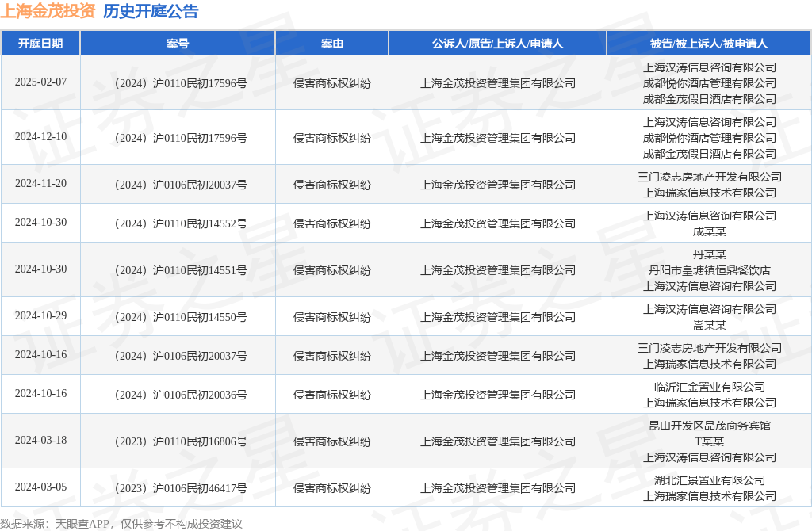Click defendant 昆山开发区品茂商务宾馆

point(710,426)
